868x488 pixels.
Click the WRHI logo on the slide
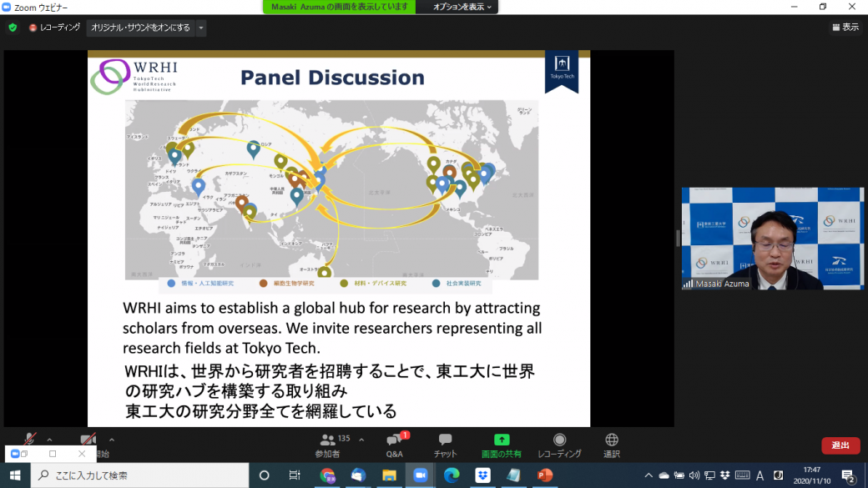(134, 76)
